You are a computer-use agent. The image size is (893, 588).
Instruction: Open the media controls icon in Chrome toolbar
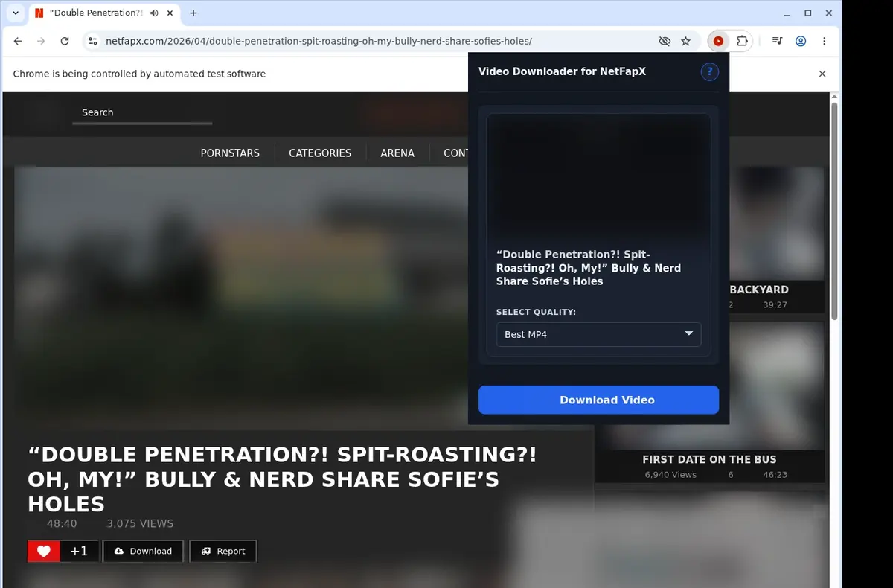(x=777, y=42)
